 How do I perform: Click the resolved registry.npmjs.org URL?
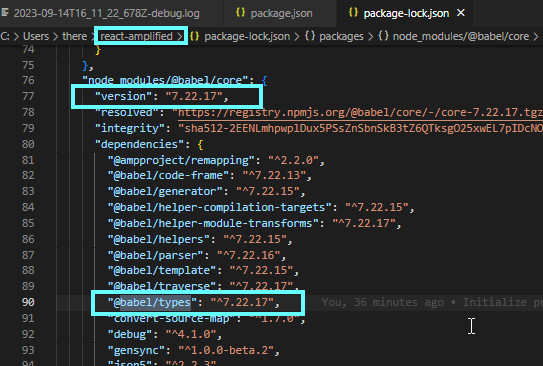point(360,112)
